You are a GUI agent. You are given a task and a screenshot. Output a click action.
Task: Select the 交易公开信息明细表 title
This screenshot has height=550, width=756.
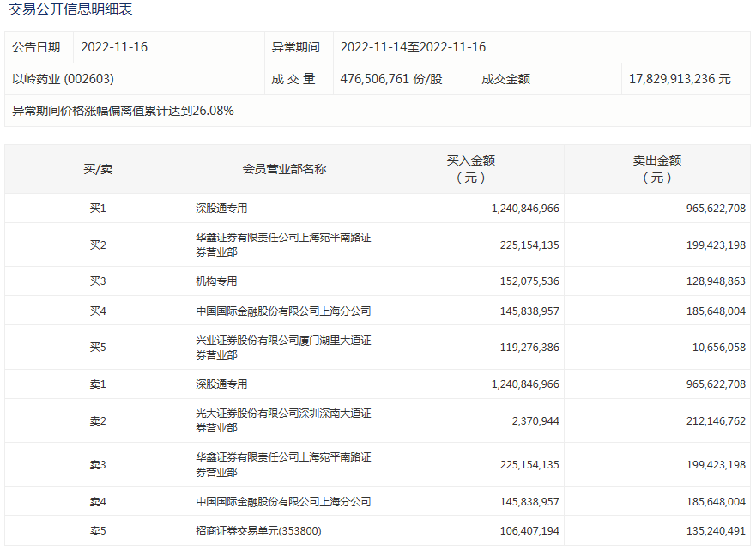(70, 10)
